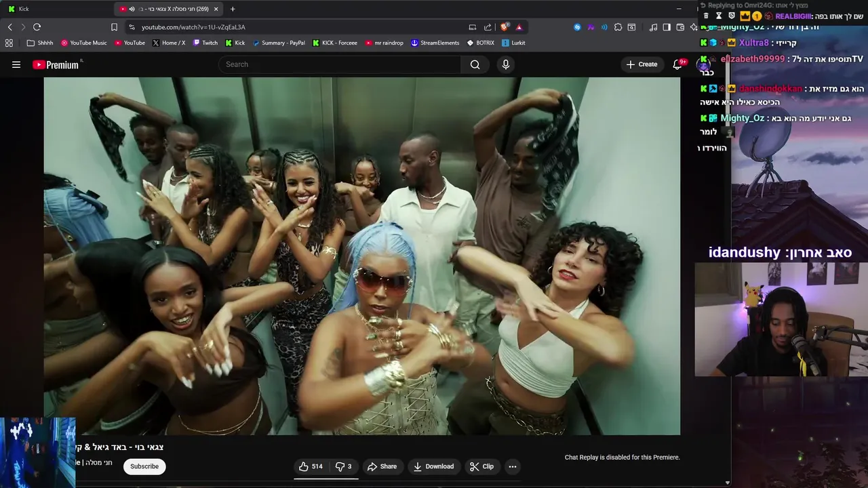The width and height of the screenshot is (868, 488).
Task: Open Home / X bookmark
Action: (x=169, y=43)
